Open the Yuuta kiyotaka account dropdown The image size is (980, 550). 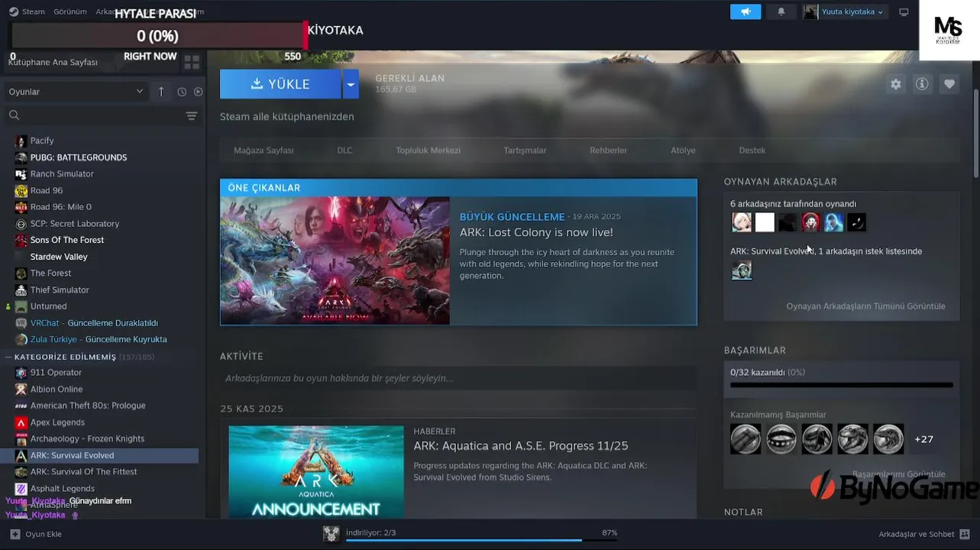(852, 11)
